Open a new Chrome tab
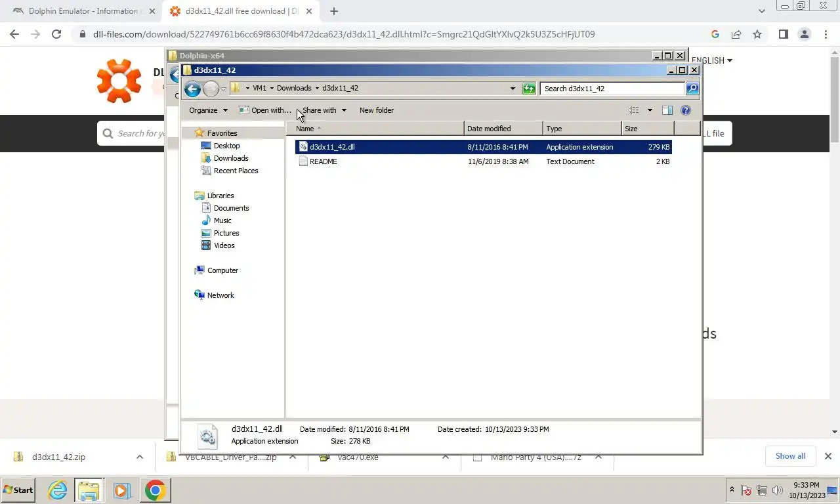The height and width of the screenshot is (504, 840). pos(333,11)
